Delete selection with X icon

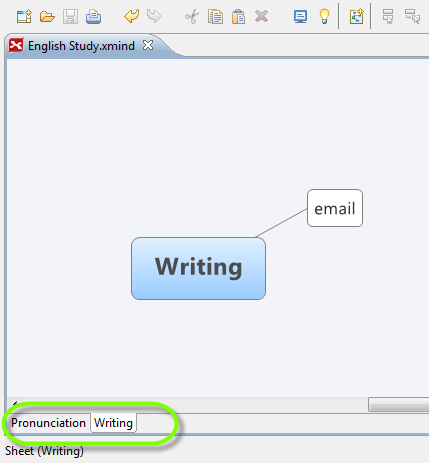(x=261, y=16)
